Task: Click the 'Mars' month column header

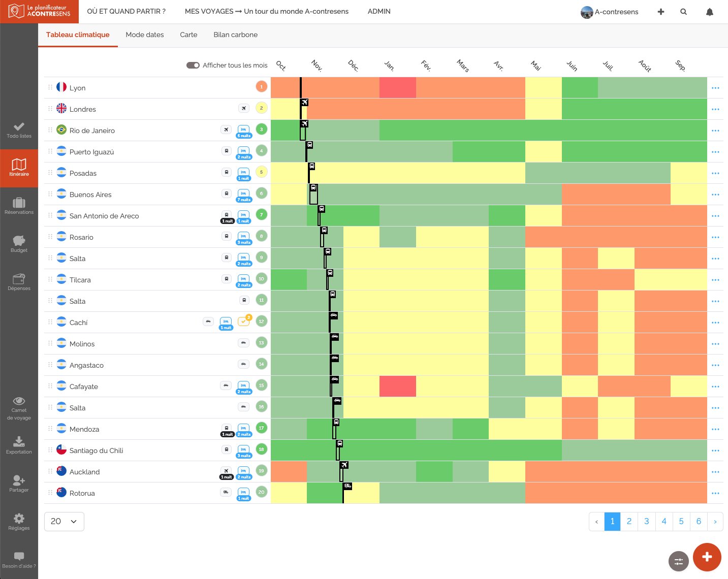Action: coord(463,66)
